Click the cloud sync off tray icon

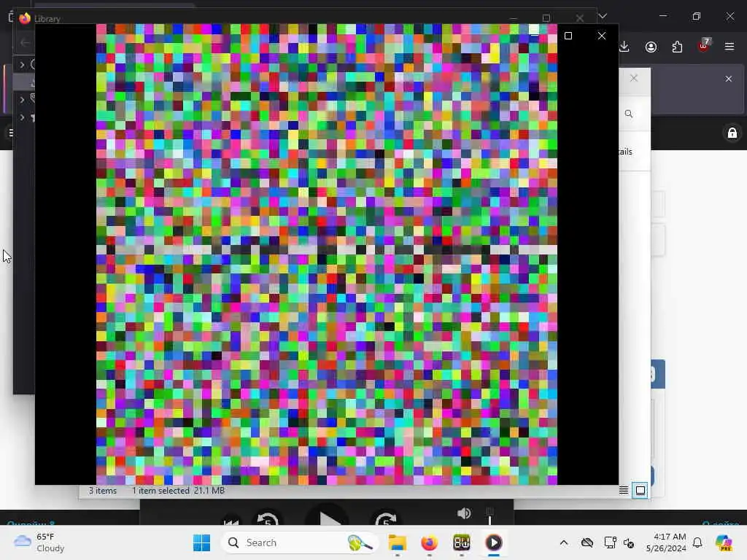coord(587,542)
